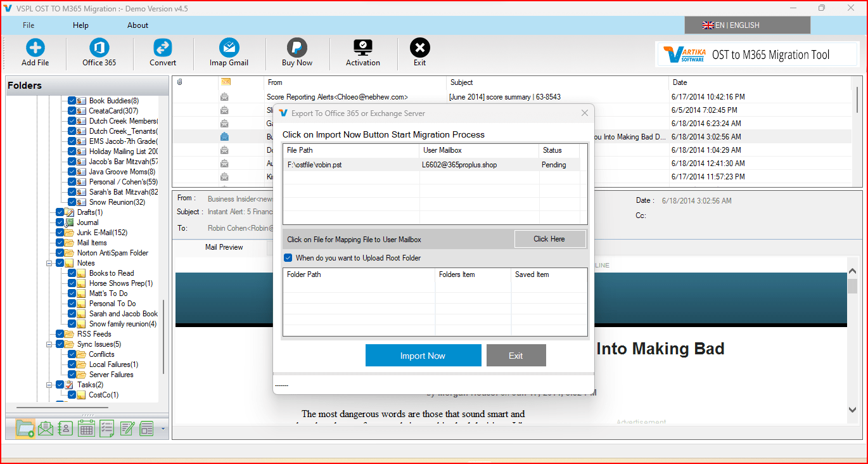Viewport: 868px width, 464px height.
Task: Select the mail envelope icon in bottom bar
Action: [46, 429]
